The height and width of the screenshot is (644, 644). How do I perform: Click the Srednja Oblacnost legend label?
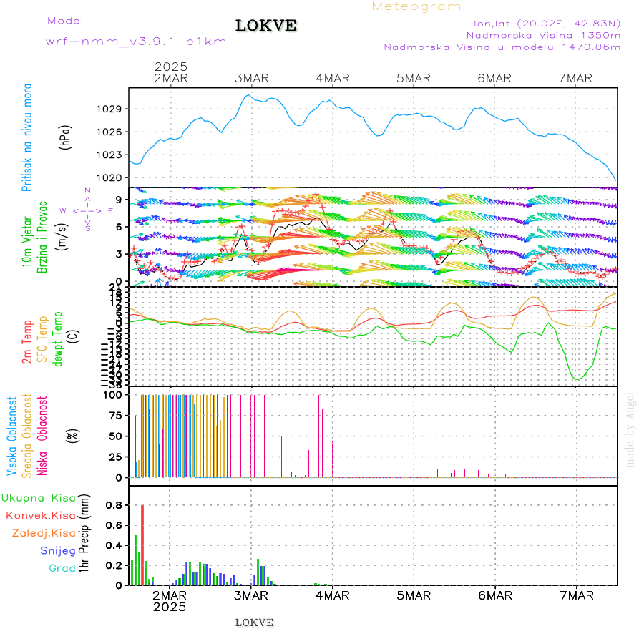coord(27,436)
